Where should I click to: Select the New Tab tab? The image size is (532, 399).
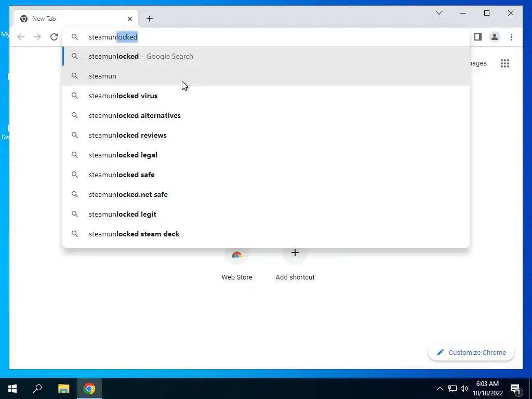[75, 19]
